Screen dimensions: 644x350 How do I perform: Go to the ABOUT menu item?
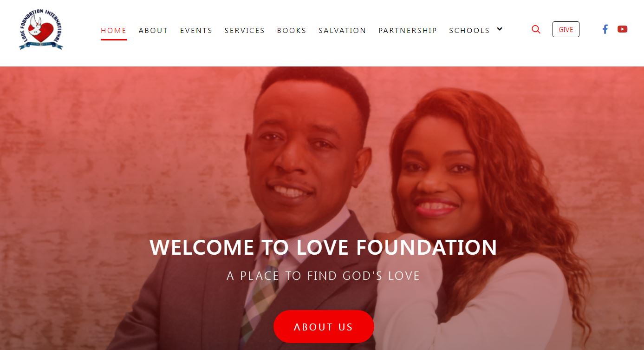153,30
